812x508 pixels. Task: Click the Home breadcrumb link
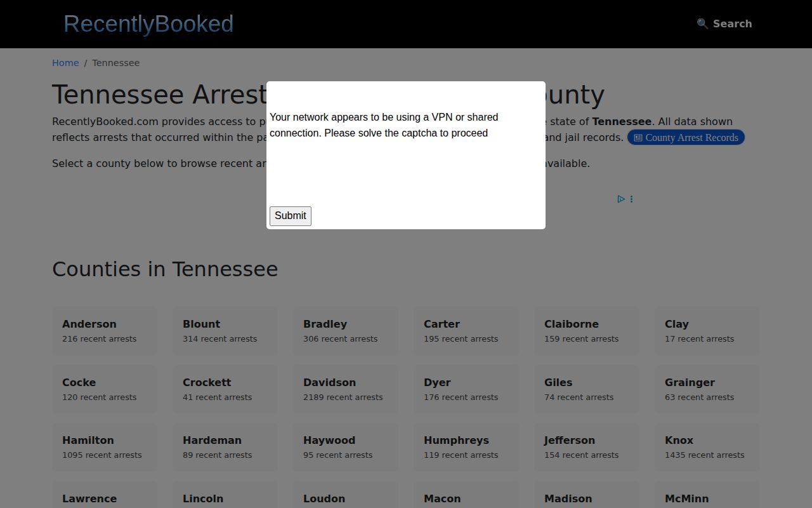(65, 63)
